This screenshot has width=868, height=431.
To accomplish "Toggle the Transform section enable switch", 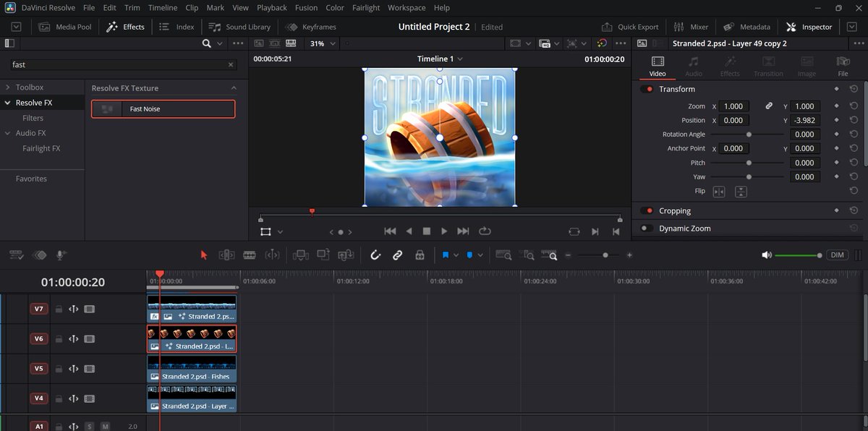I will (647, 89).
